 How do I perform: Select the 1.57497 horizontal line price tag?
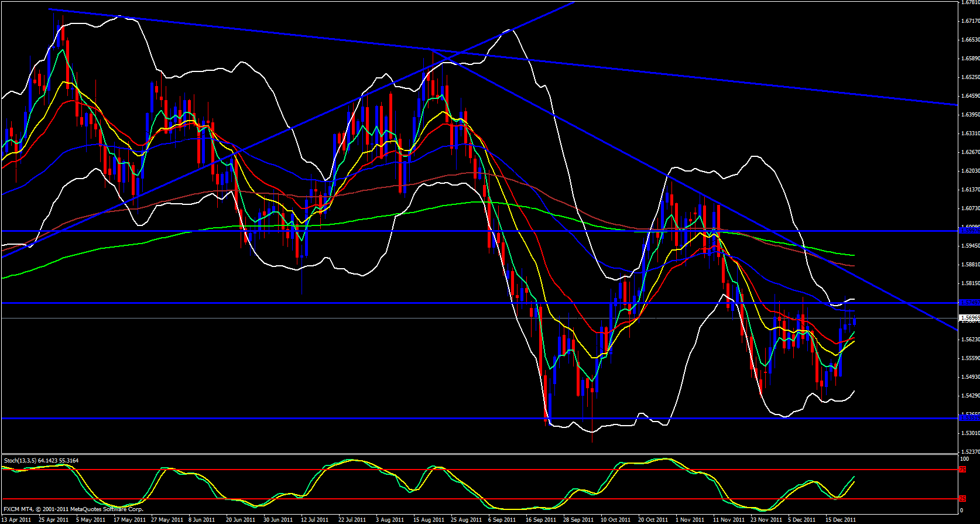[x=969, y=303]
